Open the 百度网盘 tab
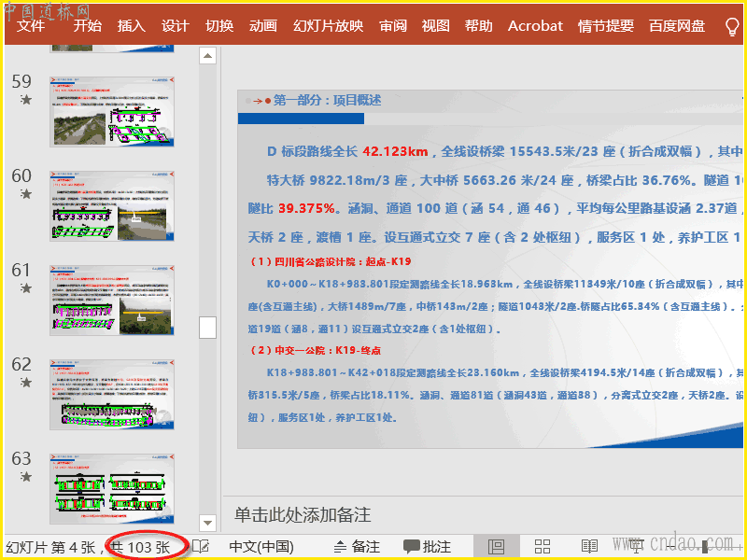The height and width of the screenshot is (560, 747). coord(677,26)
